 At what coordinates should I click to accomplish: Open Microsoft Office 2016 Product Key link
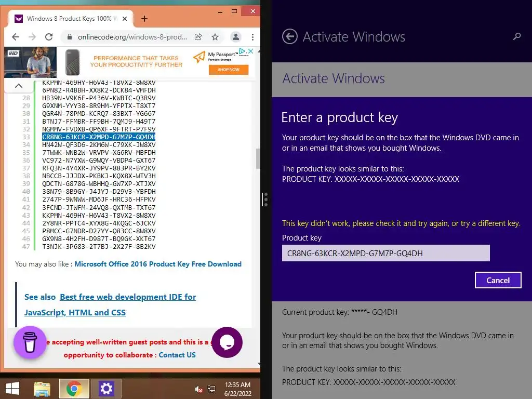coord(158,264)
